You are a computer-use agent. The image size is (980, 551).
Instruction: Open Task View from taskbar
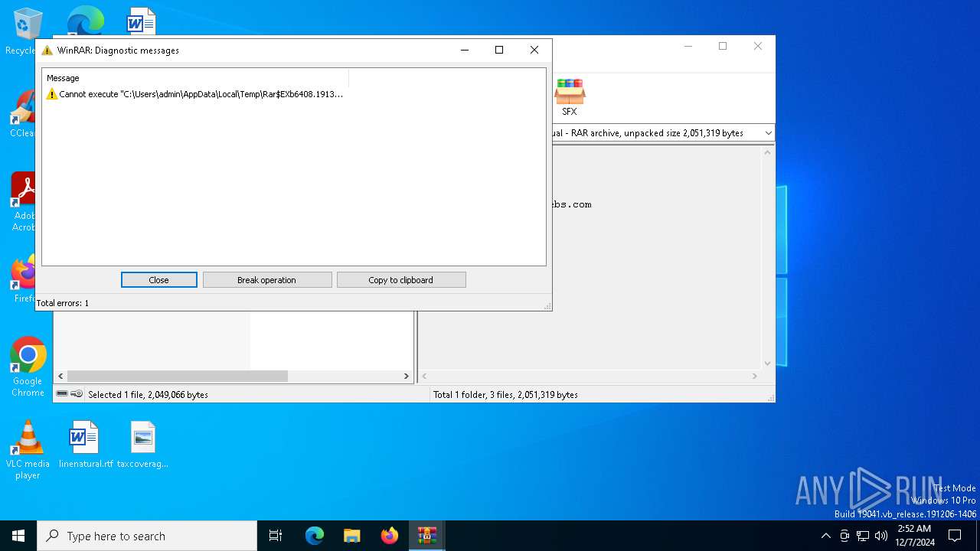coord(276,536)
